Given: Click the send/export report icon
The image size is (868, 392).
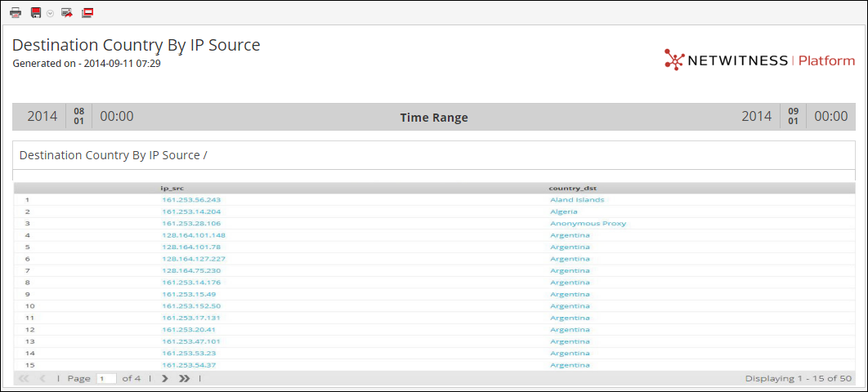Looking at the screenshot, I should coord(67,13).
